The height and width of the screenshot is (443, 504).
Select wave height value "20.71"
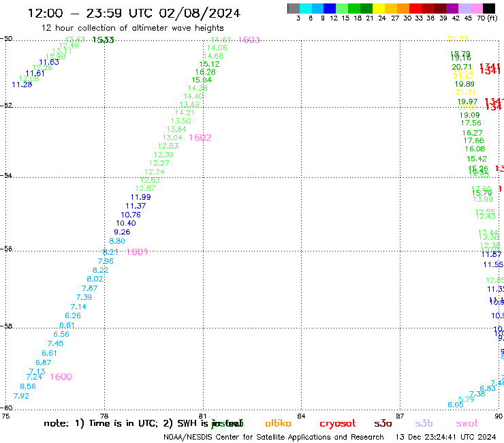click(x=462, y=67)
